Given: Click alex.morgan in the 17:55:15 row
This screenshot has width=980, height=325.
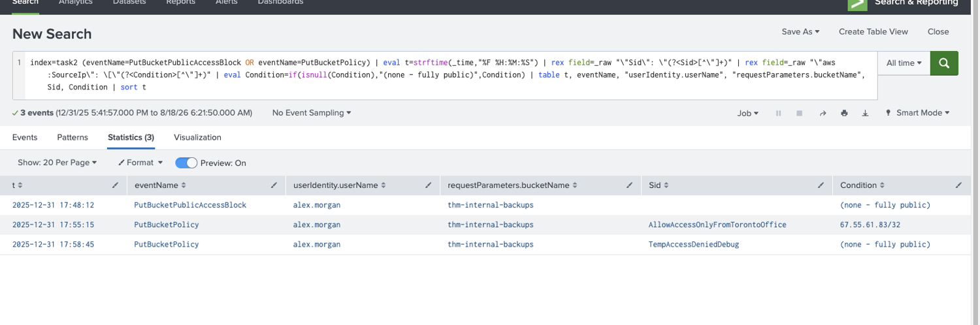Looking at the screenshot, I should coord(317,224).
